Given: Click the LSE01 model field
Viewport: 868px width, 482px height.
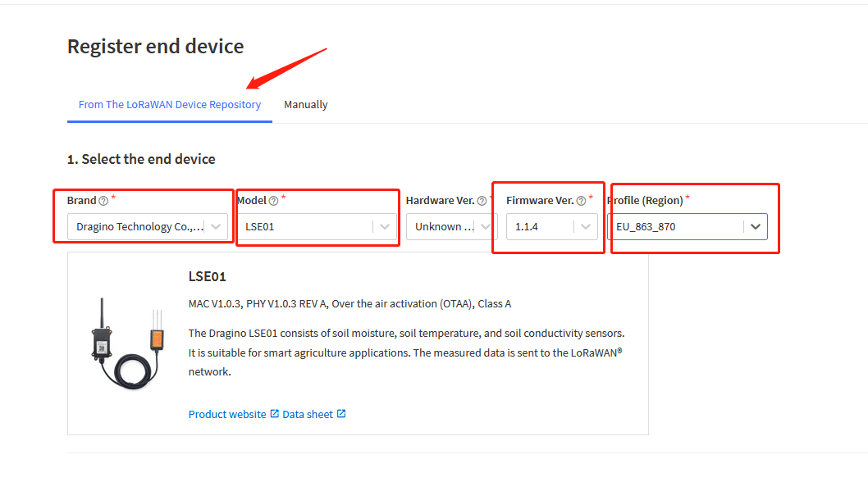Looking at the screenshot, I should coord(317,227).
